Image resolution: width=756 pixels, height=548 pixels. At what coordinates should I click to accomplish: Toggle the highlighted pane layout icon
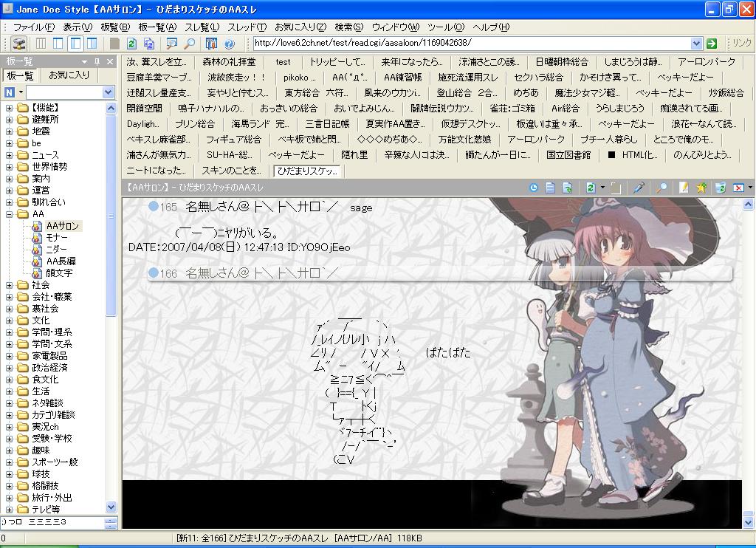coord(75,44)
